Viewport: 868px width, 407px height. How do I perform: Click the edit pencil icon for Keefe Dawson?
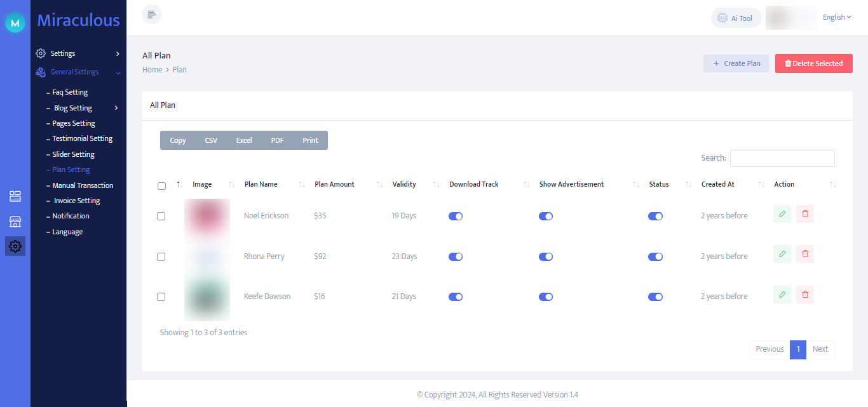point(782,295)
